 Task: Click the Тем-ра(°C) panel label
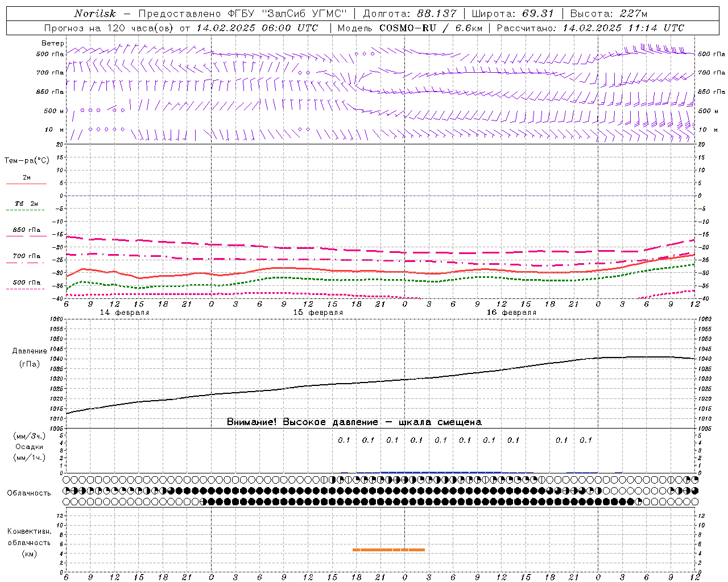pos(27,161)
